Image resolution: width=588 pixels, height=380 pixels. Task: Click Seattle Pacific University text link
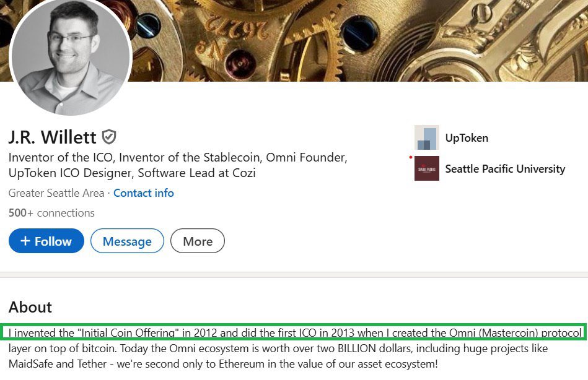coord(505,168)
